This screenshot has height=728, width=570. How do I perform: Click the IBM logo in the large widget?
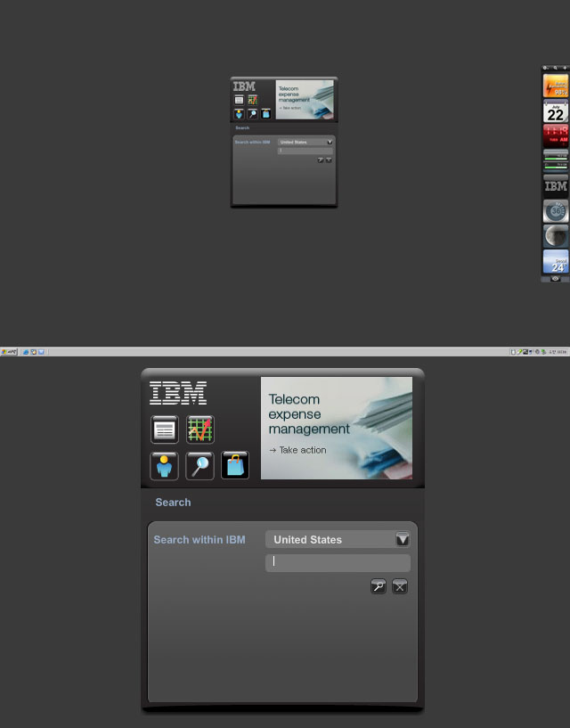click(178, 393)
